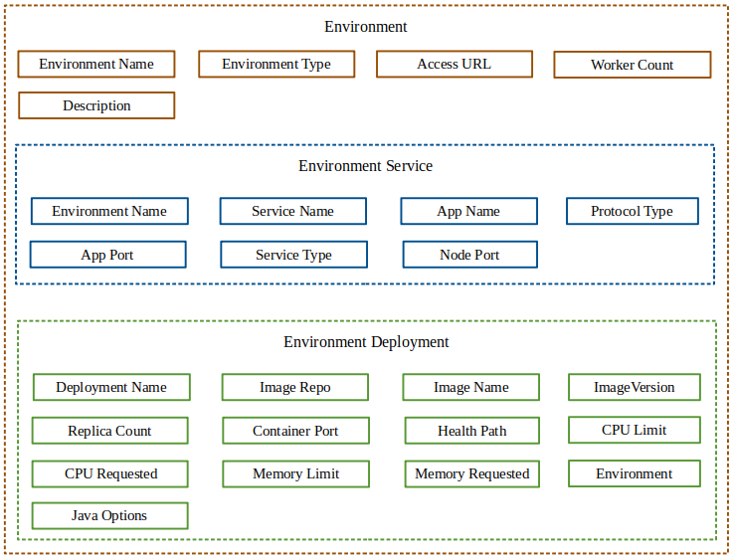Screen dimensions: 733x560
Task: Select the Environment Type box
Action: point(276,65)
